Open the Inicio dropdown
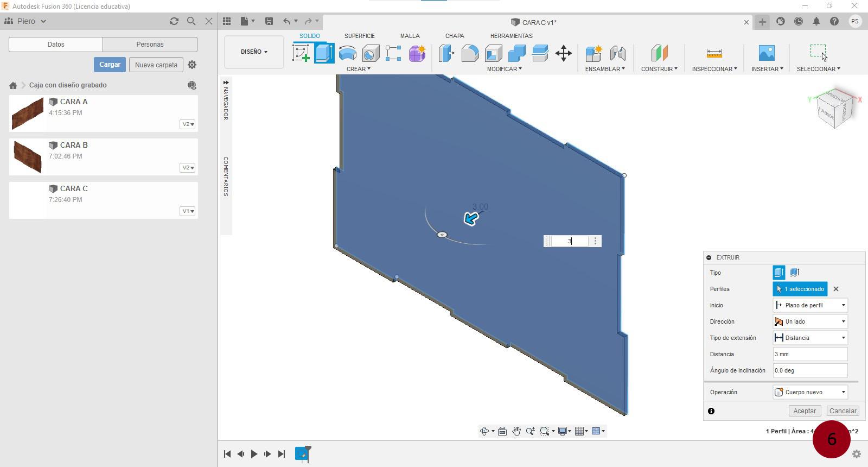 pyautogui.click(x=810, y=305)
